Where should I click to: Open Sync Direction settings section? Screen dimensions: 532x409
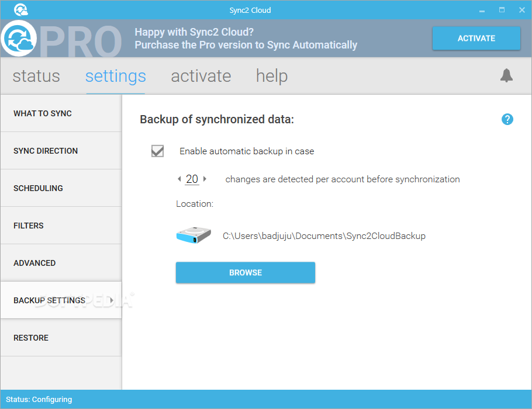click(x=61, y=151)
